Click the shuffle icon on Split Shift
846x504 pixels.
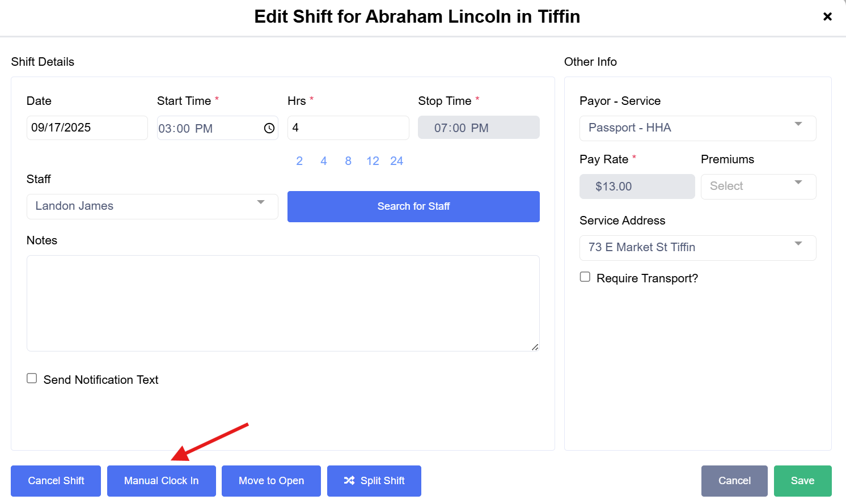349,481
